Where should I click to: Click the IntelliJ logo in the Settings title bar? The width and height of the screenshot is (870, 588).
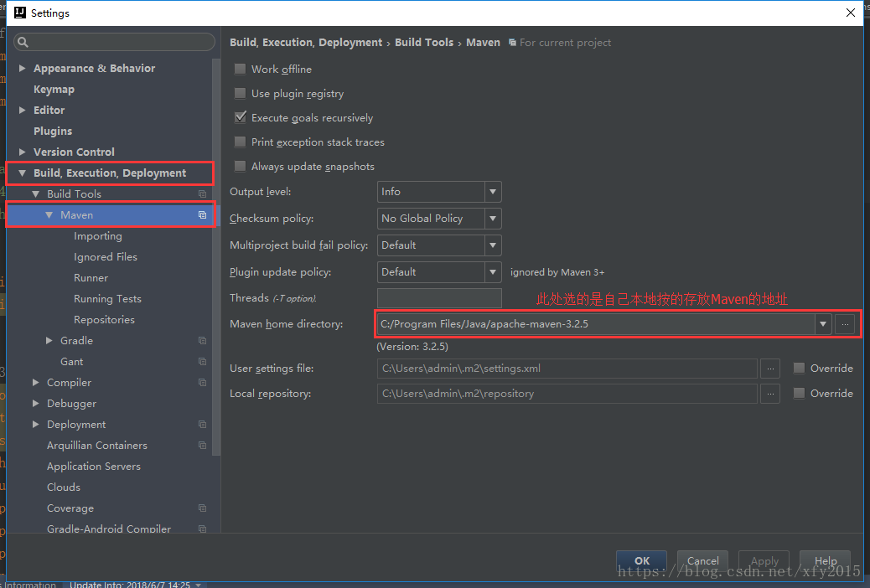(20, 13)
